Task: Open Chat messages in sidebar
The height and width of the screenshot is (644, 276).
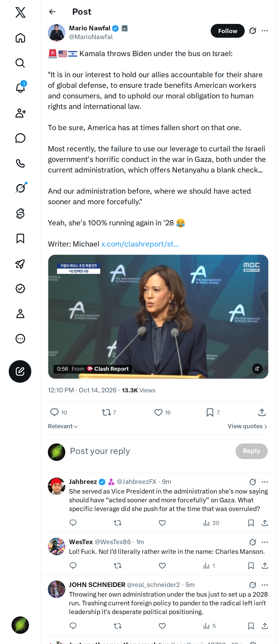Action: click(20, 138)
